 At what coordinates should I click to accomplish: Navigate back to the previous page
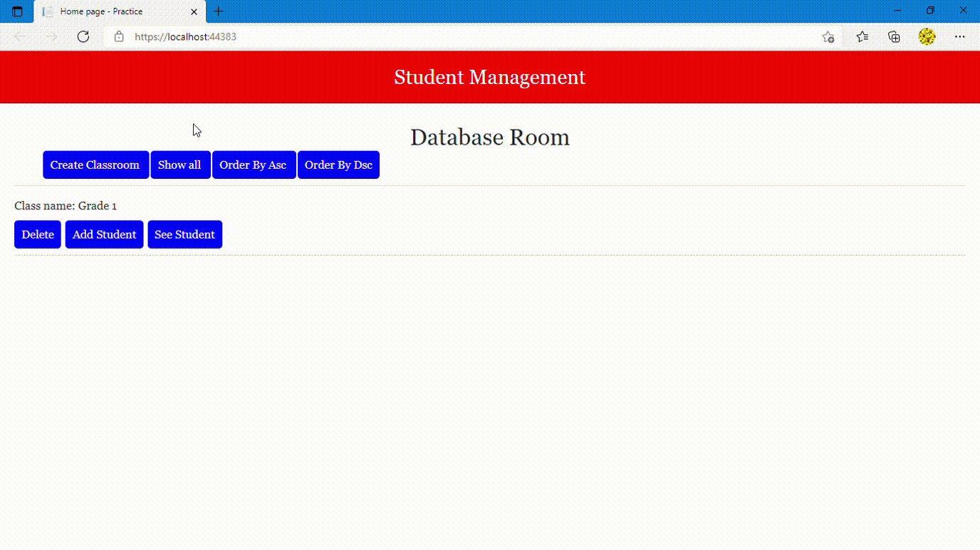19,36
